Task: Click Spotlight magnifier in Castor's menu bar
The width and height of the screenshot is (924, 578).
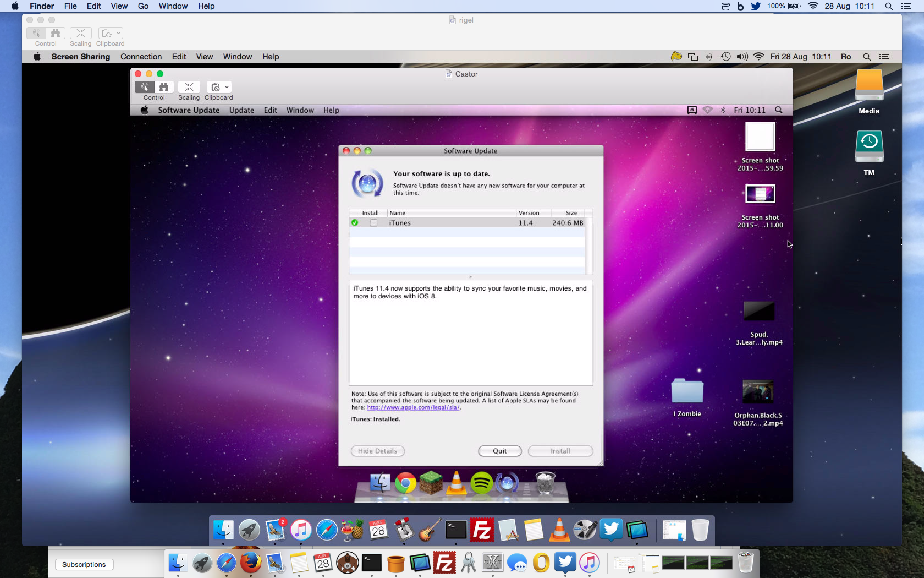Action: 779,110
